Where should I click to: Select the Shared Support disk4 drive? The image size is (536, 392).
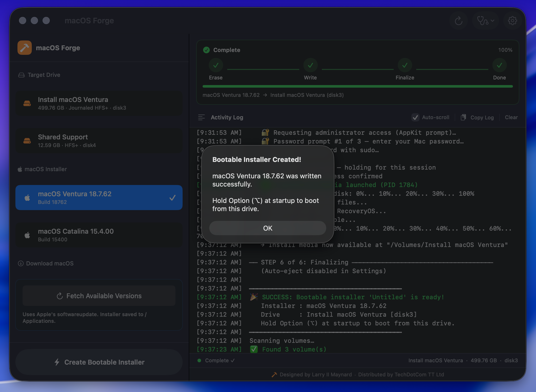99,141
